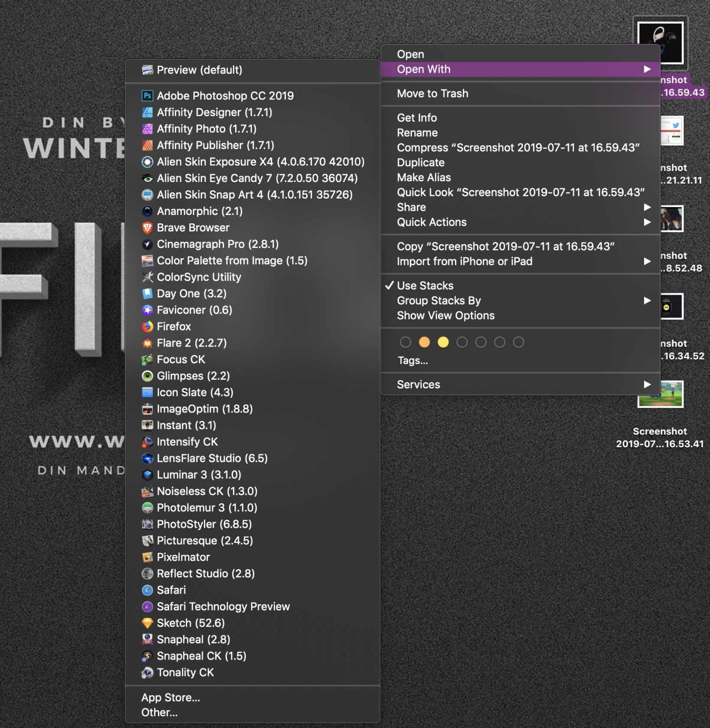This screenshot has width=710, height=728.
Task: Select the Screenshot 16.53.41 desktop thumbnail
Action: [x=660, y=394]
